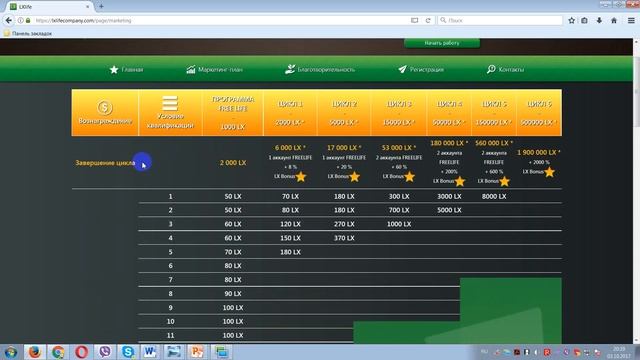This screenshot has height=360, width=640.
Task: Go back with the browser back arrow
Action: tap(9, 20)
